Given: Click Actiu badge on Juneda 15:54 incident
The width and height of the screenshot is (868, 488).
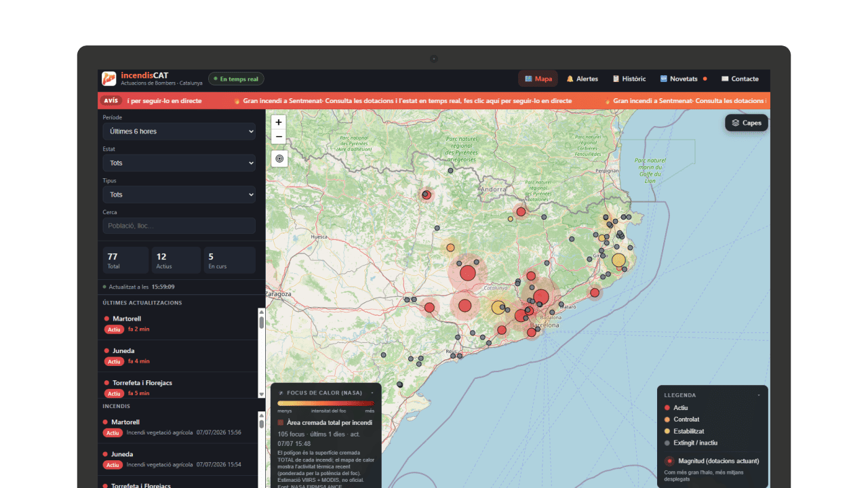Looking at the screenshot, I should (113, 465).
